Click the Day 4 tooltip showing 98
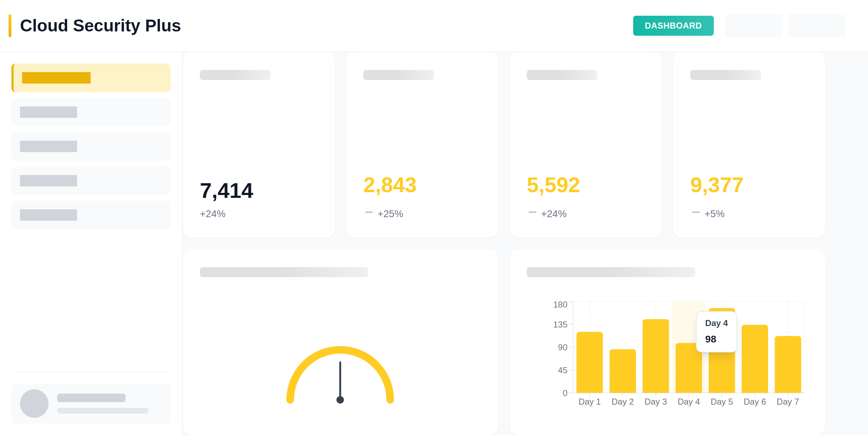Viewport: 868px width, 435px height. coord(716,332)
